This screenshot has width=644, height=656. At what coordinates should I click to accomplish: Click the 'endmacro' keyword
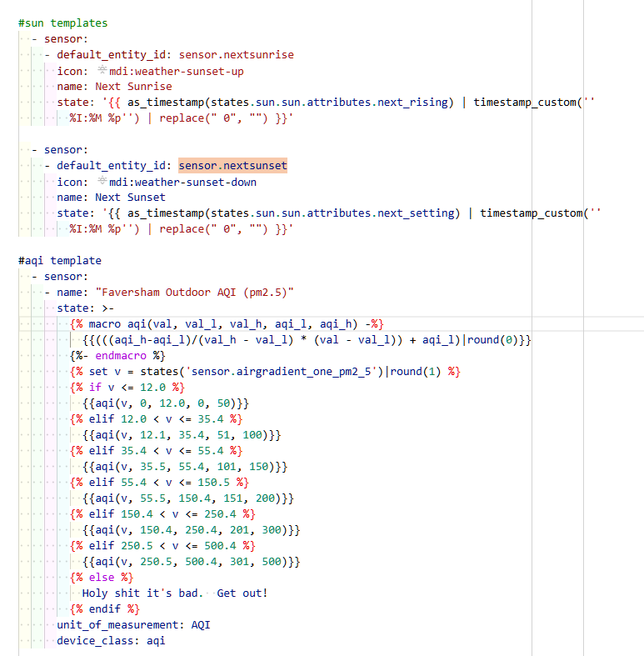pos(121,356)
